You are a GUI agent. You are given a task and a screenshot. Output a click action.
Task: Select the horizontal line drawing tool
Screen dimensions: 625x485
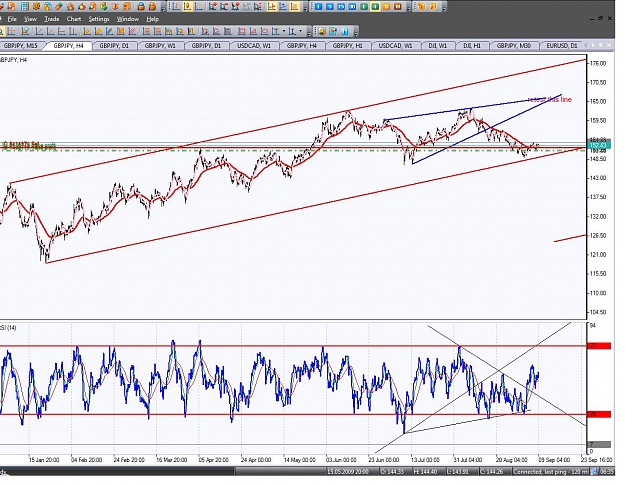click(62, 31)
